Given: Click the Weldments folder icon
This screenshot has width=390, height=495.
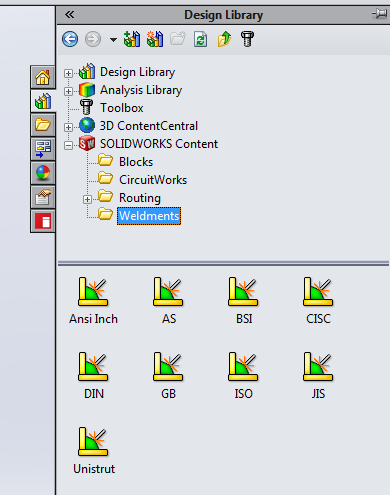Looking at the screenshot, I should (x=106, y=214).
